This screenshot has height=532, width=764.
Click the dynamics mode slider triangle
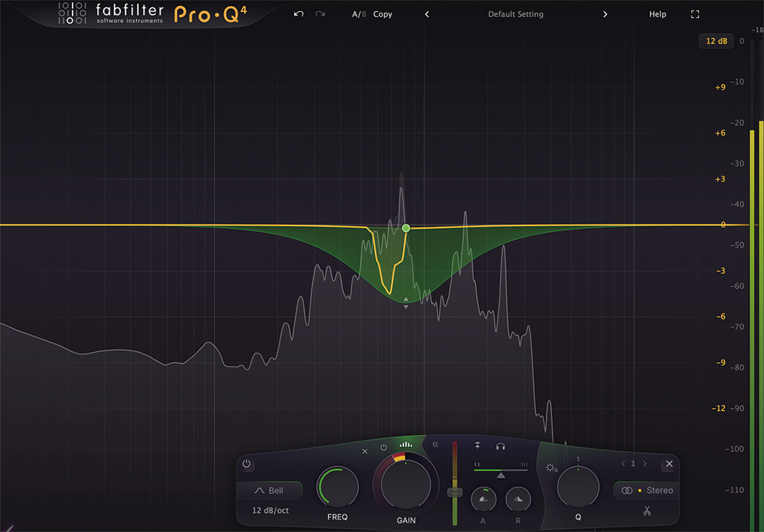pyautogui.click(x=500, y=475)
